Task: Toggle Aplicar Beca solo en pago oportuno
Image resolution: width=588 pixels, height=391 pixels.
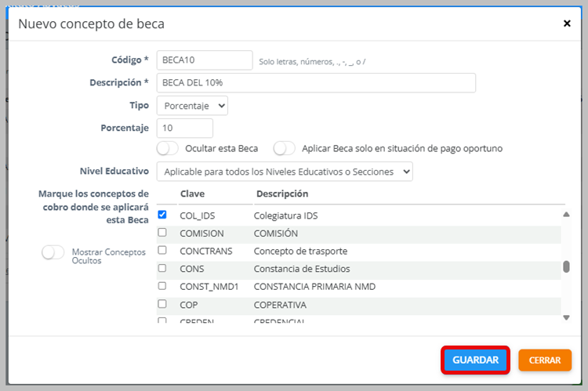Action: point(284,148)
